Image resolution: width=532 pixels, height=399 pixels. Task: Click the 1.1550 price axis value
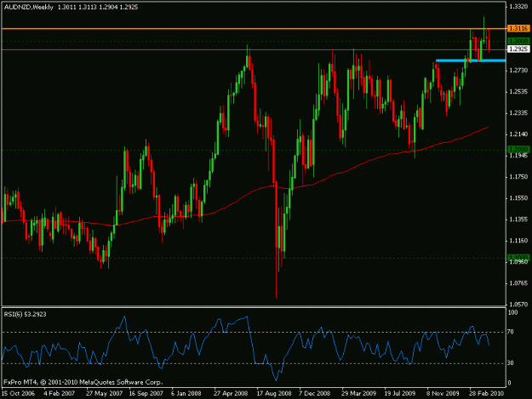(x=519, y=198)
